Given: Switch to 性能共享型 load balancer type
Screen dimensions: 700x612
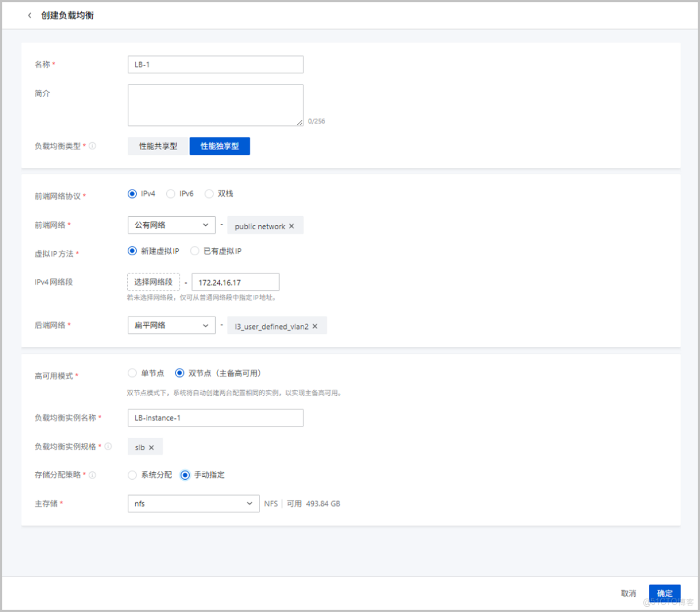Looking at the screenshot, I should [157, 145].
